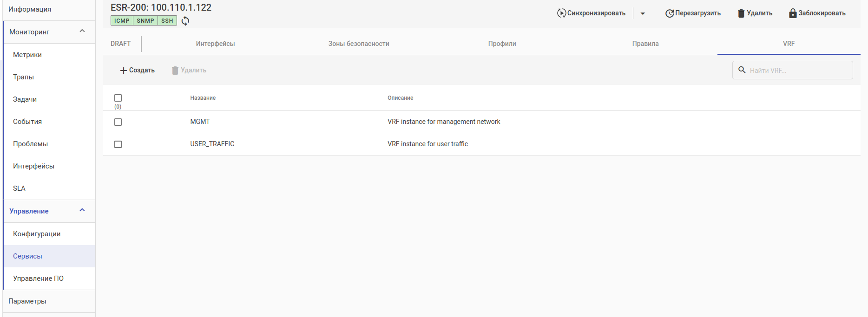Open Конфигурации in the sidebar

[37, 234]
